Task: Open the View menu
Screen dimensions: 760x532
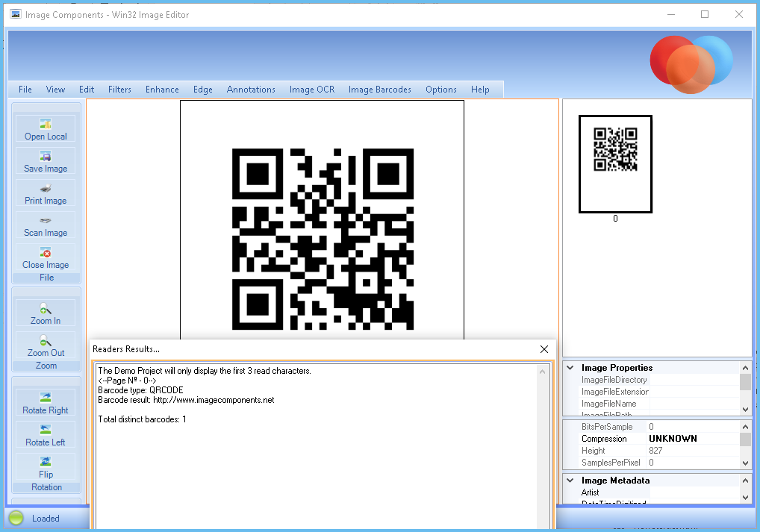Action: [55, 90]
